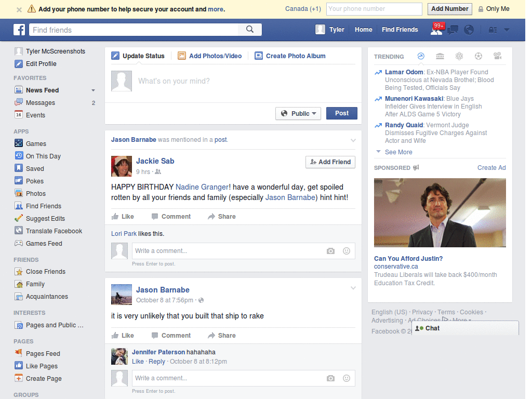
Task: Select the Politics trending icon
Action: (440, 56)
